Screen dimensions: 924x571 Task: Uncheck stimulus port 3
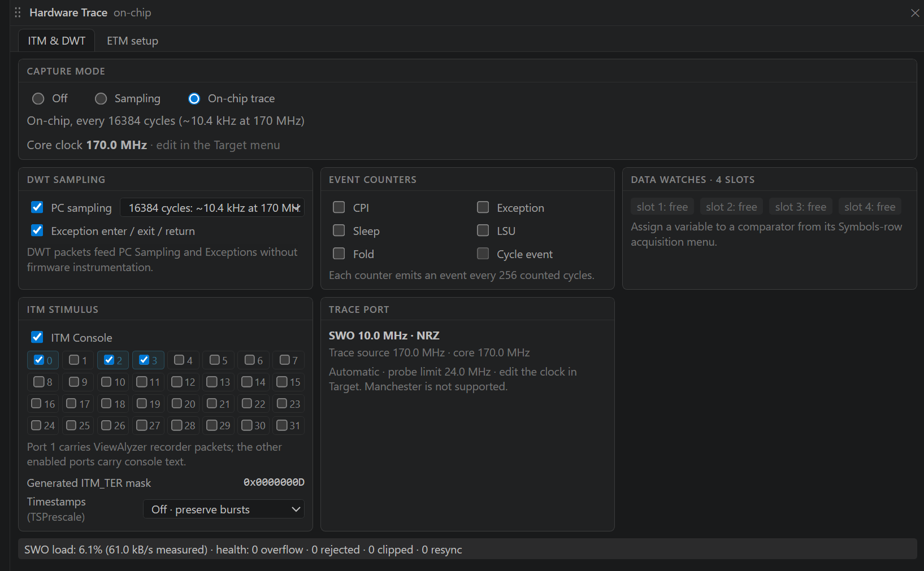click(144, 360)
